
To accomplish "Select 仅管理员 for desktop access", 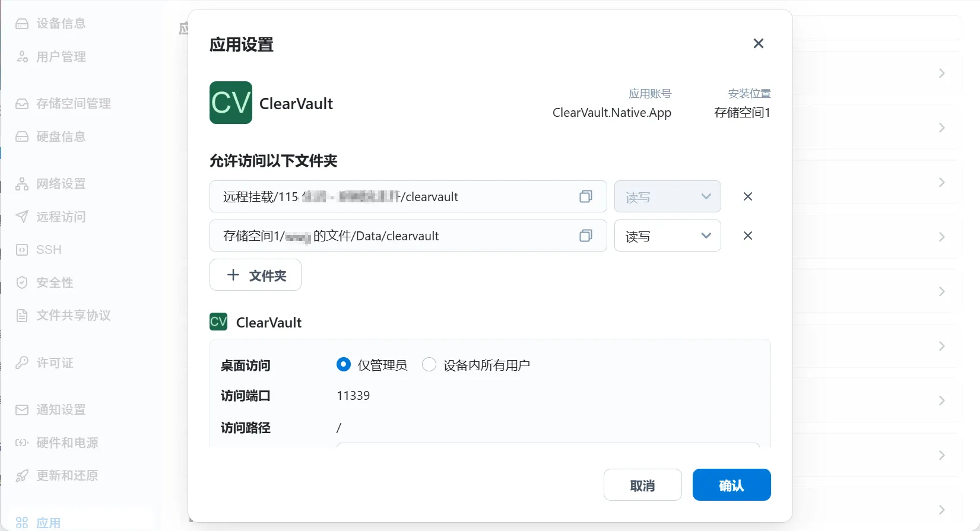I will pos(344,364).
